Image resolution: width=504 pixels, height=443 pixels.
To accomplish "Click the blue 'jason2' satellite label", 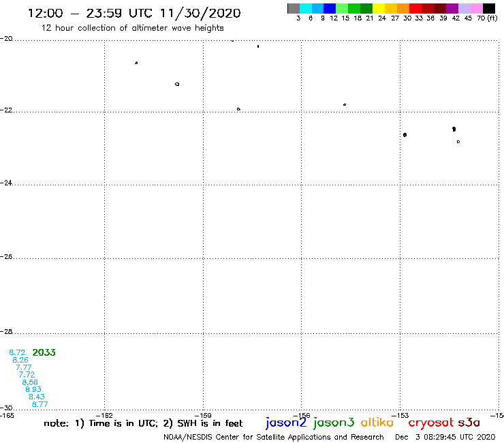I will (286, 423).
